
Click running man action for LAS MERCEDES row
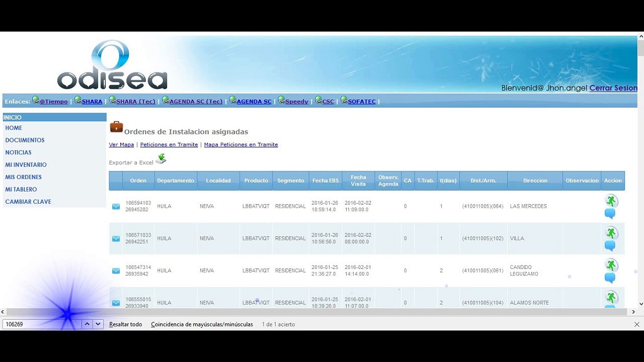point(611,201)
